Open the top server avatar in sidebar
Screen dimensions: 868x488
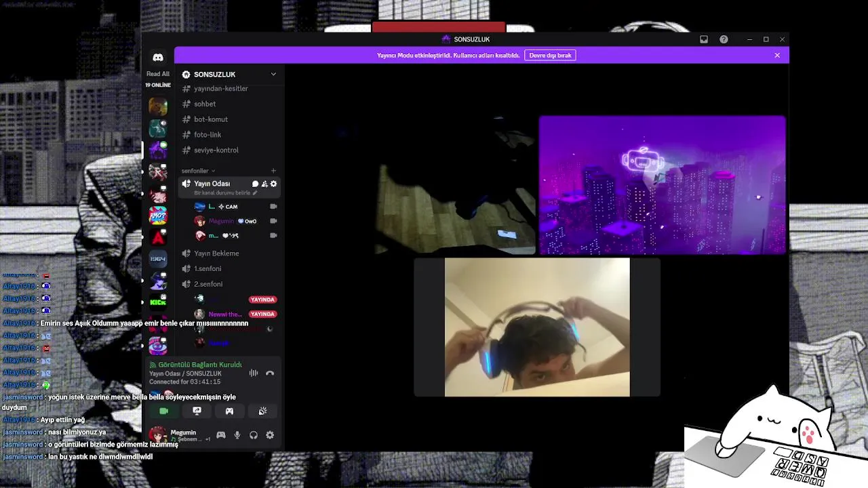(158, 106)
